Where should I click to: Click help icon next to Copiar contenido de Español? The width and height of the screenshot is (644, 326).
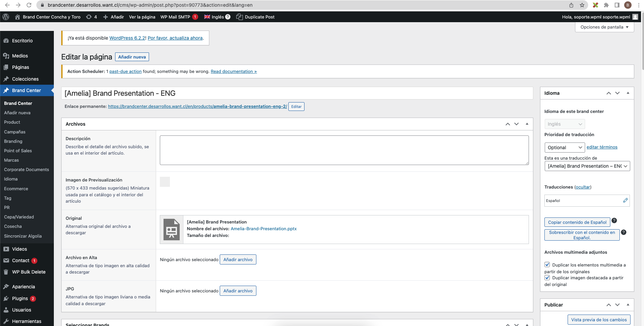(614, 220)
